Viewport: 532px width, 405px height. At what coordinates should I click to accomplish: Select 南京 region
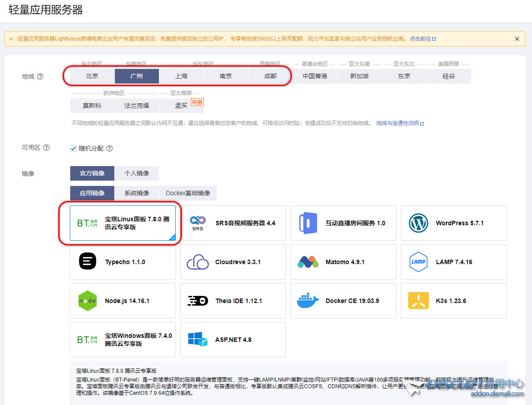226,76
